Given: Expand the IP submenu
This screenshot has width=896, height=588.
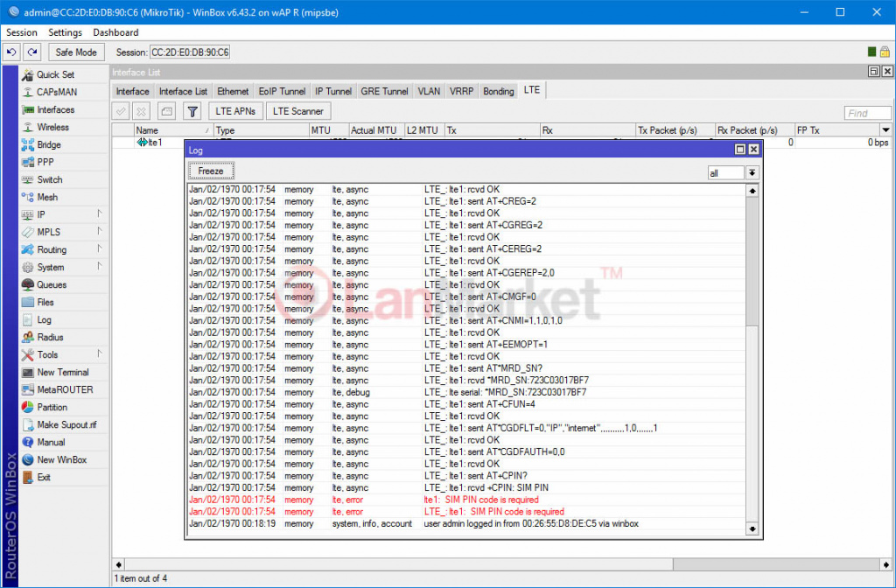Looking at the screenshot, I should click(x=41, y=214).
